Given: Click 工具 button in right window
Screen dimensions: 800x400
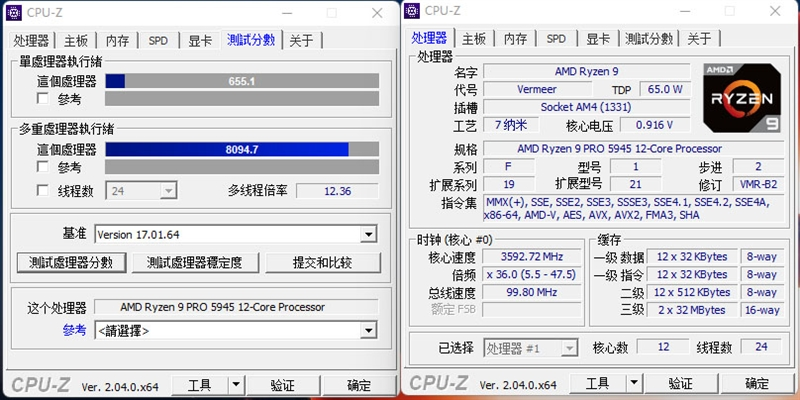Looking at the screenshot, I should 597,383.
